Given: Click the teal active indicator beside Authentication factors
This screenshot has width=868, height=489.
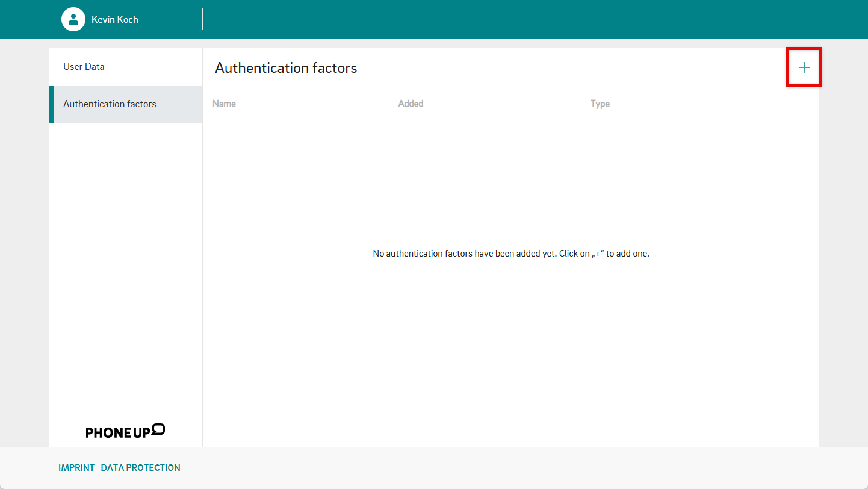Looking at the screenshot, I should pyautogui.click(x=51, y=104).
